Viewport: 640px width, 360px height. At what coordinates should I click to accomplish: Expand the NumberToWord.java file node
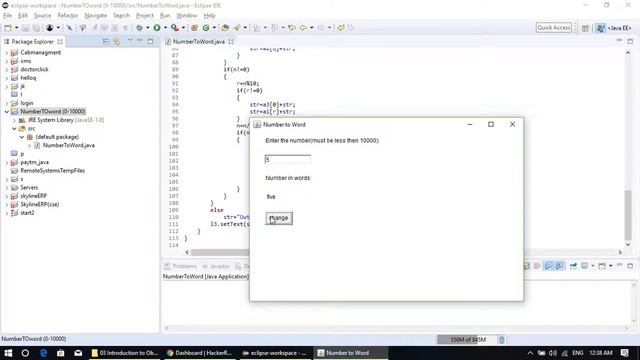29,145
